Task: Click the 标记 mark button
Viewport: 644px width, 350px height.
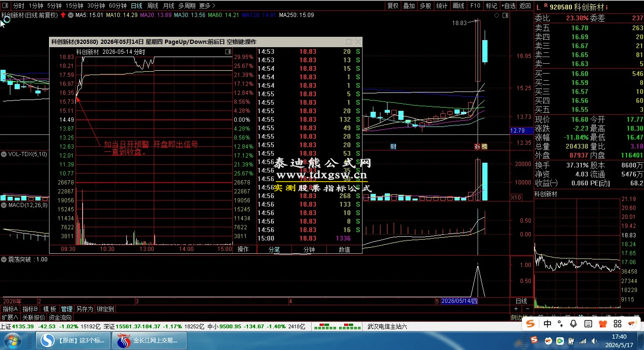Action: click(491, 6)
